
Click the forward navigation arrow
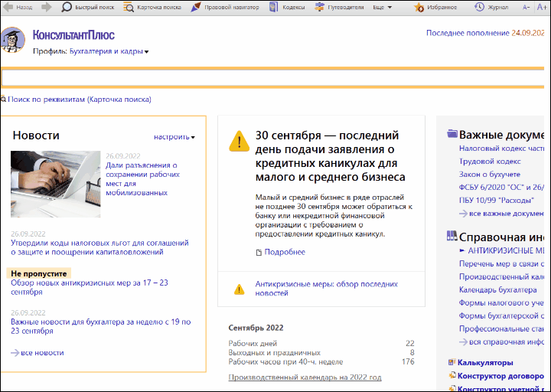(47, 7)
